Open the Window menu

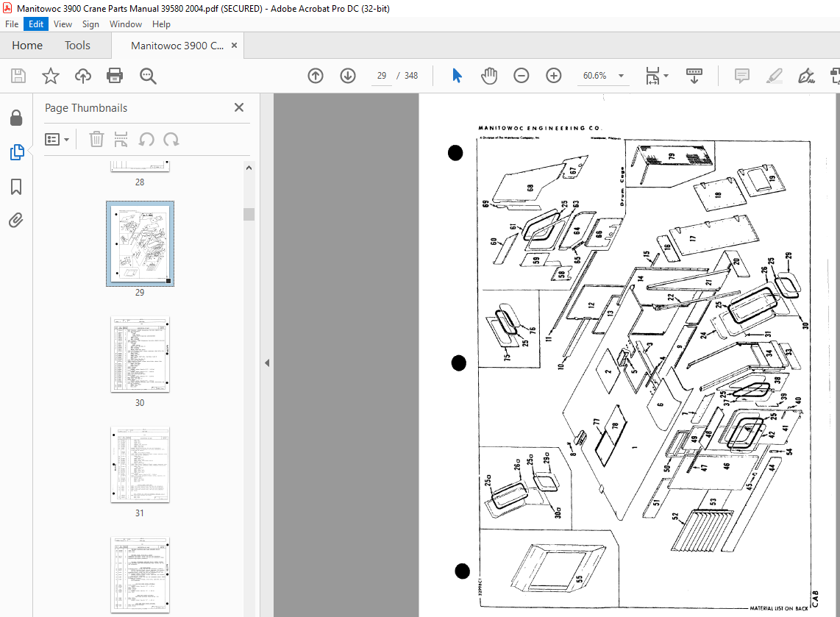pos(125,24)
